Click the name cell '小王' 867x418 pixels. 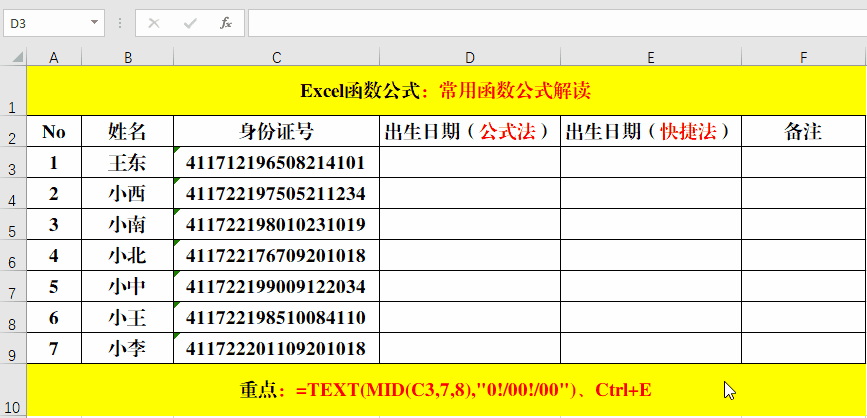point(128,317)
